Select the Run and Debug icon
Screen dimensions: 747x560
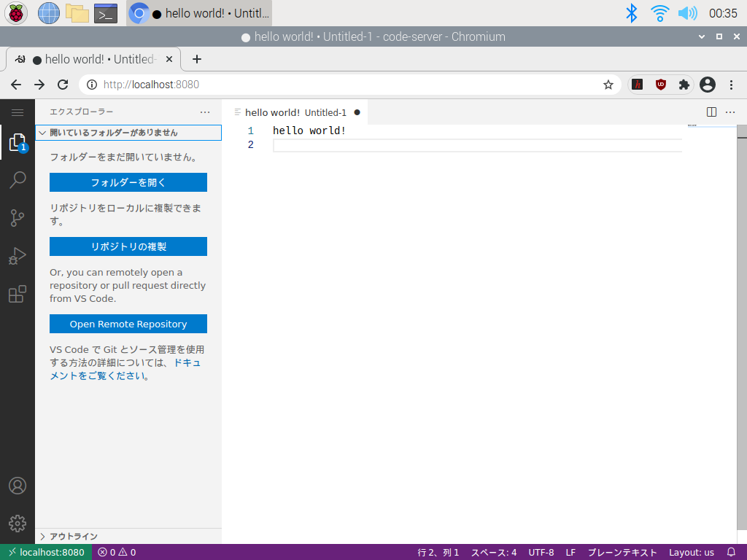[x=18, y=256]
